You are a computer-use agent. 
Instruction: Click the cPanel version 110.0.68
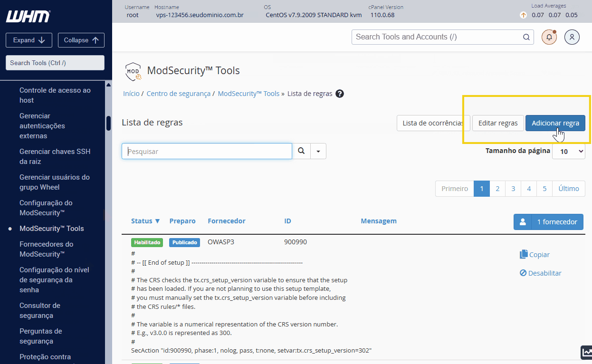click(x=382, y=15)
